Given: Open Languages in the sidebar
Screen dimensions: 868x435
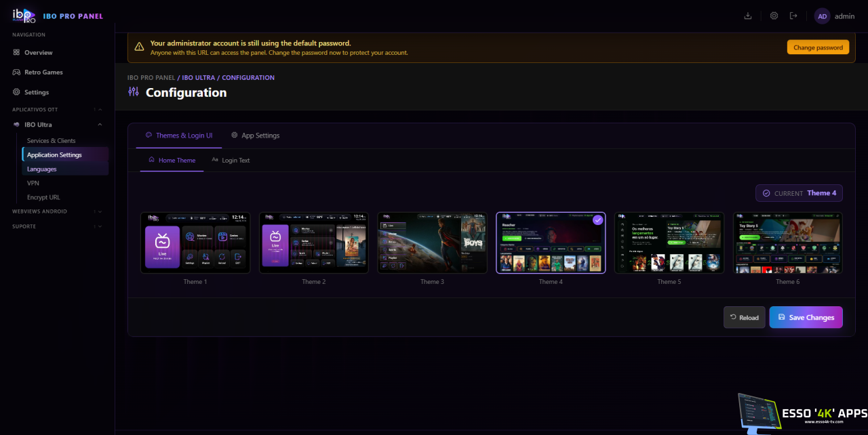Looking at the screenshot, I should click(x=65, y=169).
